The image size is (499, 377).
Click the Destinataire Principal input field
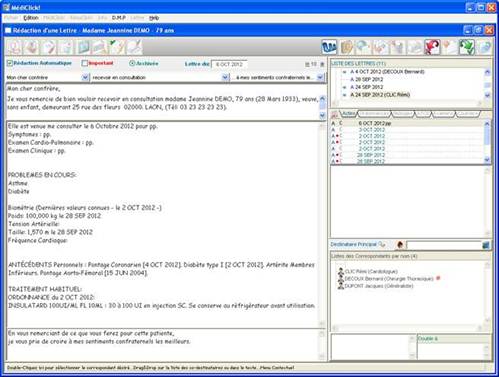pyautogui.click(x=443, y=245)
